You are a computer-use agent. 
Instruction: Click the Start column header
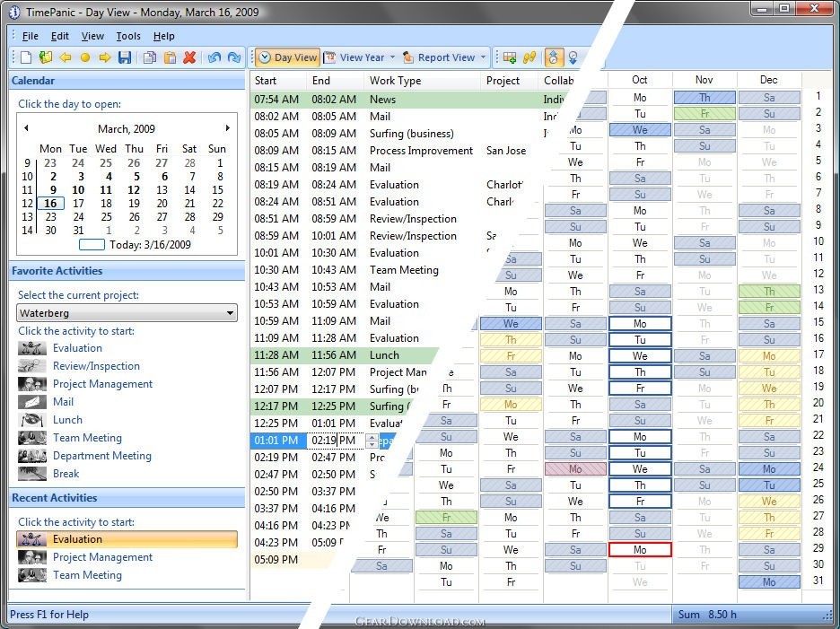click(x=279, y=81)
